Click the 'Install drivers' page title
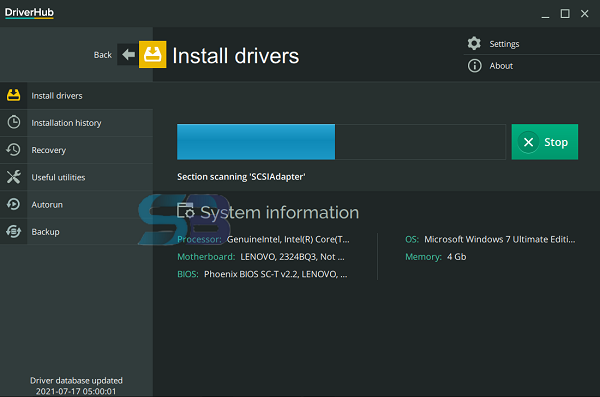 236,56
